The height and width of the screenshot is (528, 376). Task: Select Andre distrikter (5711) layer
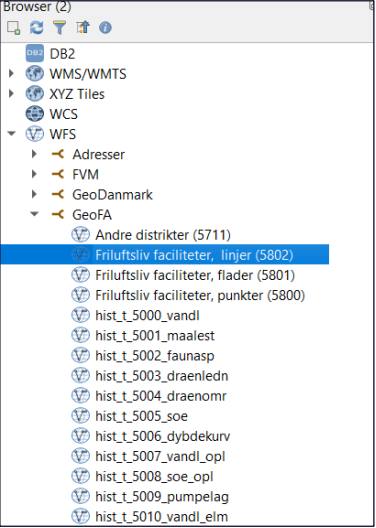coord(163,235)
